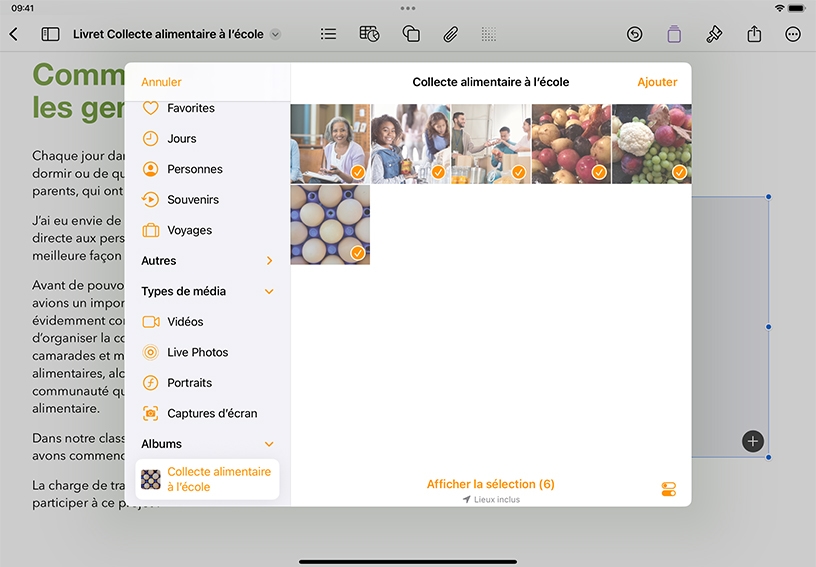Deselect the volunteers packing boxes photo
The image size is (816, 567).
491,144
